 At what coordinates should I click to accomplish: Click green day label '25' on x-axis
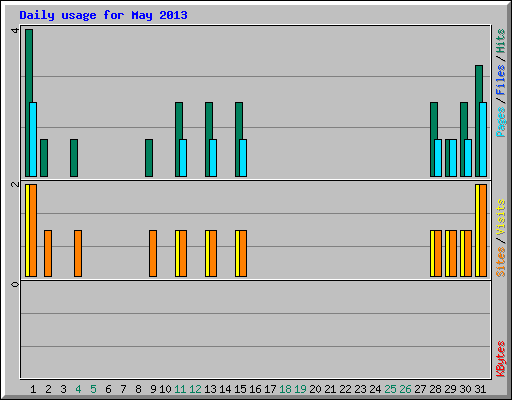390,389
